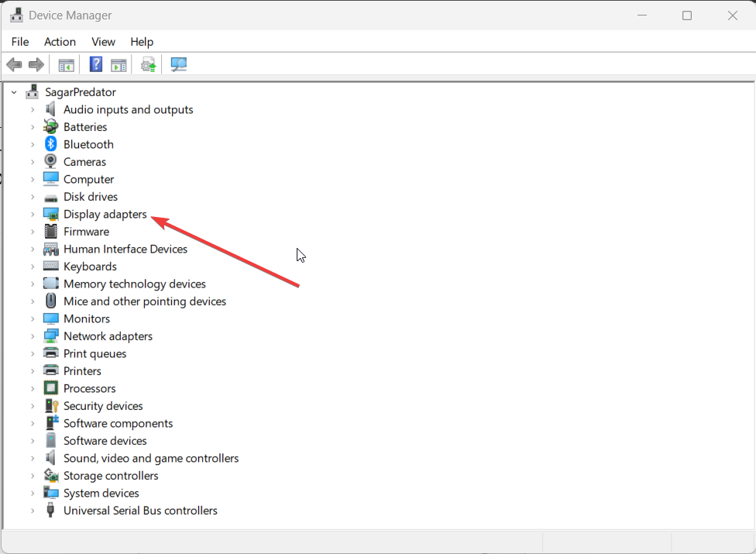This screenshot has width=756, height=554.
Task: Click the Software components icon
Action: pyautogui.click(x=51, y=423)
